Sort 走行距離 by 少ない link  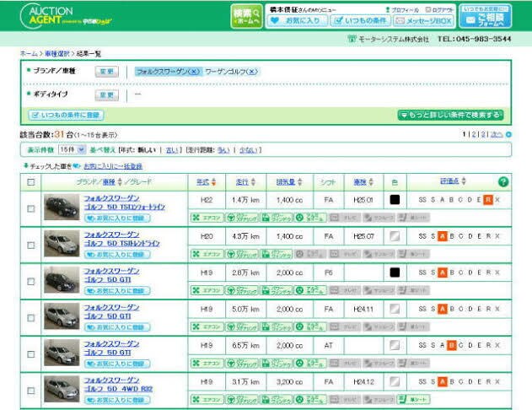coord(248,150)
